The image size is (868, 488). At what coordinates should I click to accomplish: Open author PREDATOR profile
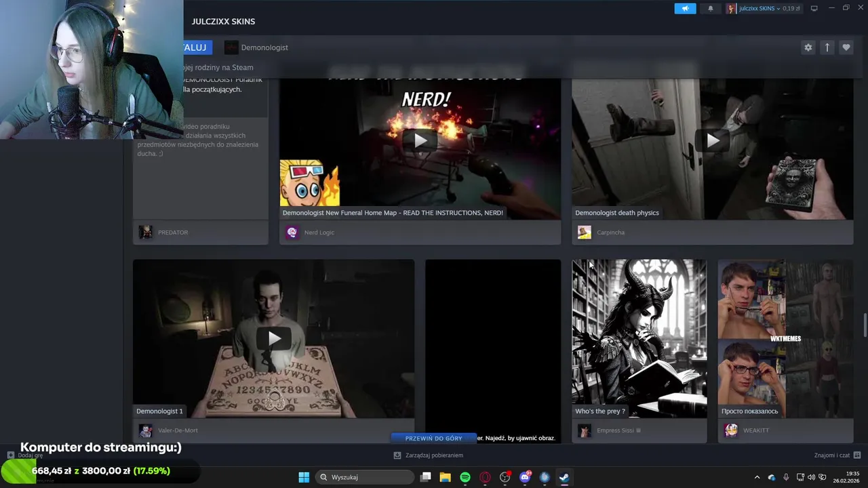(173, 232)
